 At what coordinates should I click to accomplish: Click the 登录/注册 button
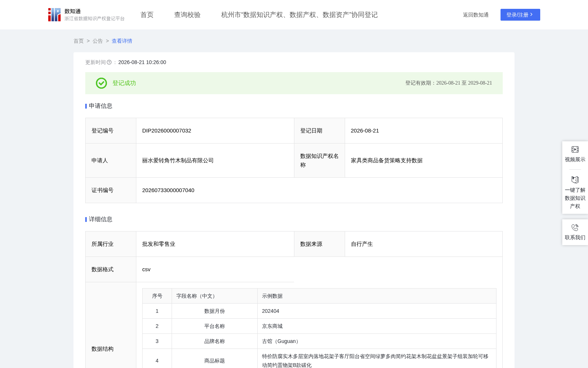pos(520,15)
